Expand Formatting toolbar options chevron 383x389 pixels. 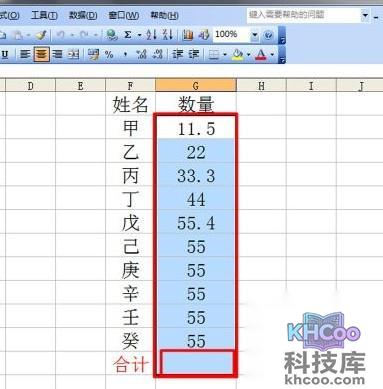[282, 55]
